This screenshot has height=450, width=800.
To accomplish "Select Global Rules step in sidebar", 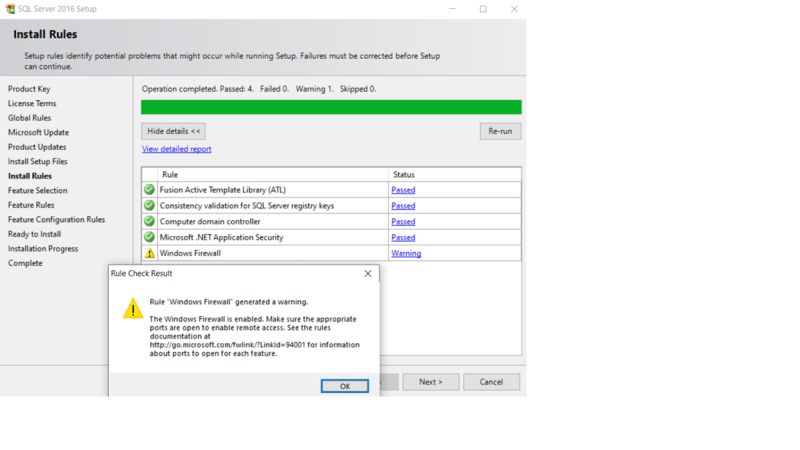I will pyautogui.click(x=30, y=118).
